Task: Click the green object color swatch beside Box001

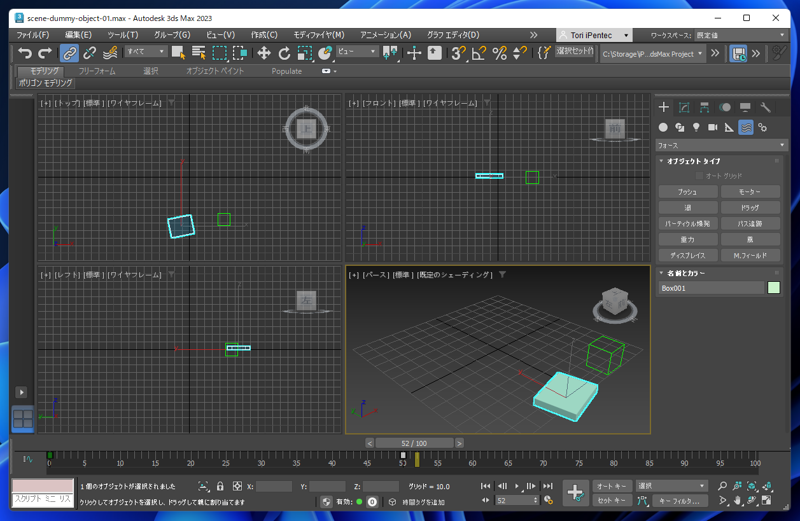Action: point(774,288)
